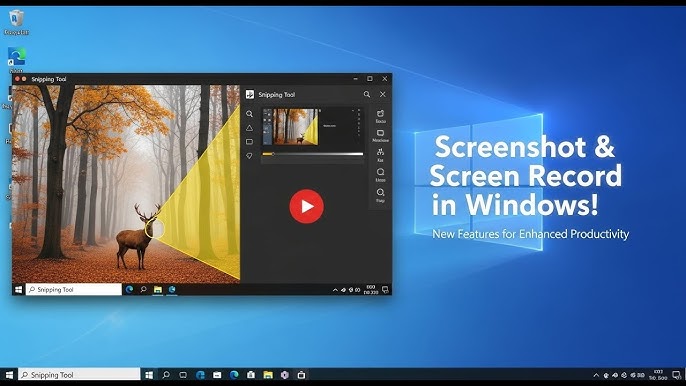Click the Windows Start button on the main taskbar

click(x=9, y=375)
